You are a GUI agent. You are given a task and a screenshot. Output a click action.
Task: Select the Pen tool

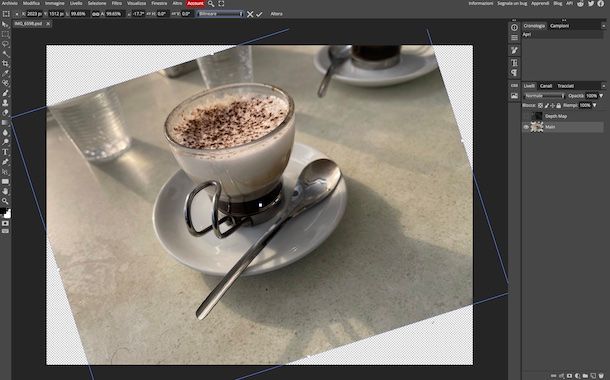[x=5, y=162]
